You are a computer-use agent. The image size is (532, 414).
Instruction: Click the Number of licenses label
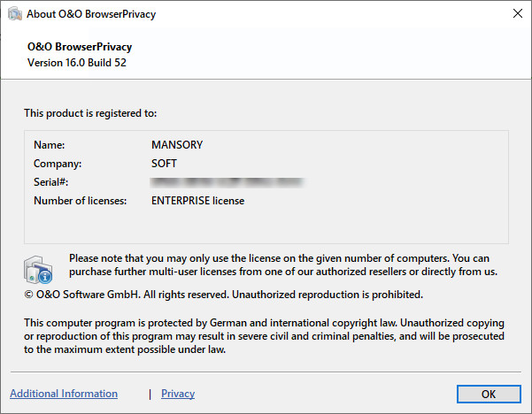click(x=81, y=201)
